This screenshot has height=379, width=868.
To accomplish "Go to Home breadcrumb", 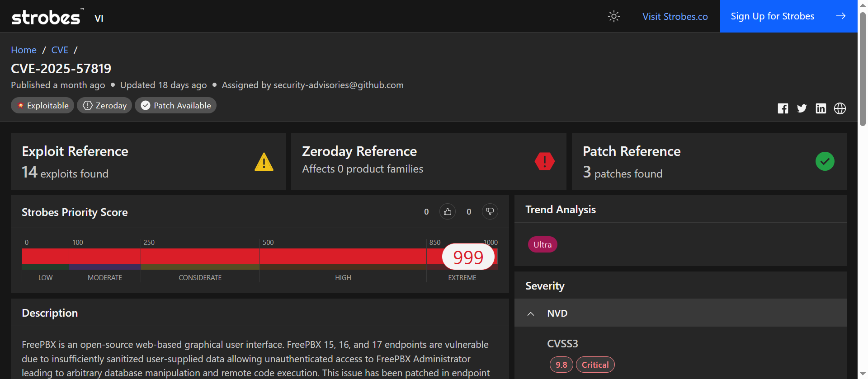I will pos(24,50).
